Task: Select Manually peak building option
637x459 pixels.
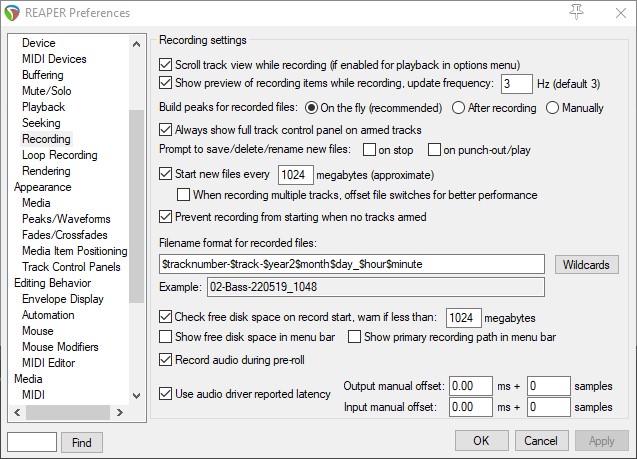Action: click(552, 108)
